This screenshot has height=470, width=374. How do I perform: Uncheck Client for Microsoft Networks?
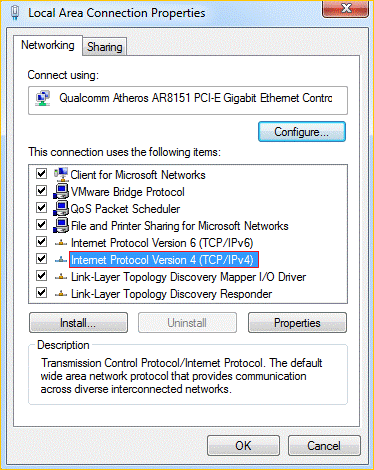pyautogui.click(x=41, y=174)
